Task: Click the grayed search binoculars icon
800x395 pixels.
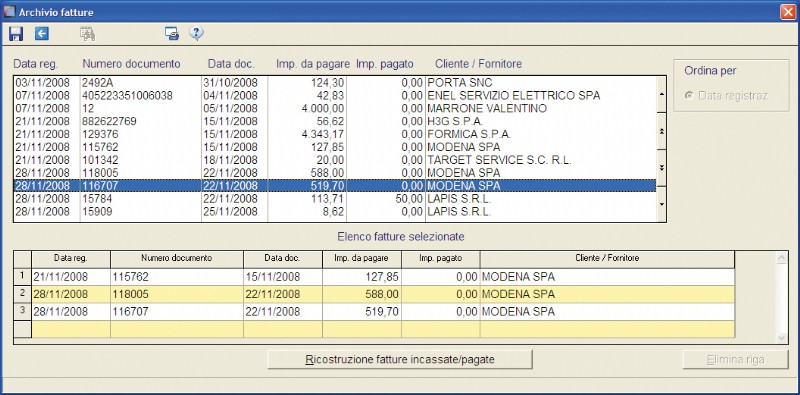Action: pos(88,34)
